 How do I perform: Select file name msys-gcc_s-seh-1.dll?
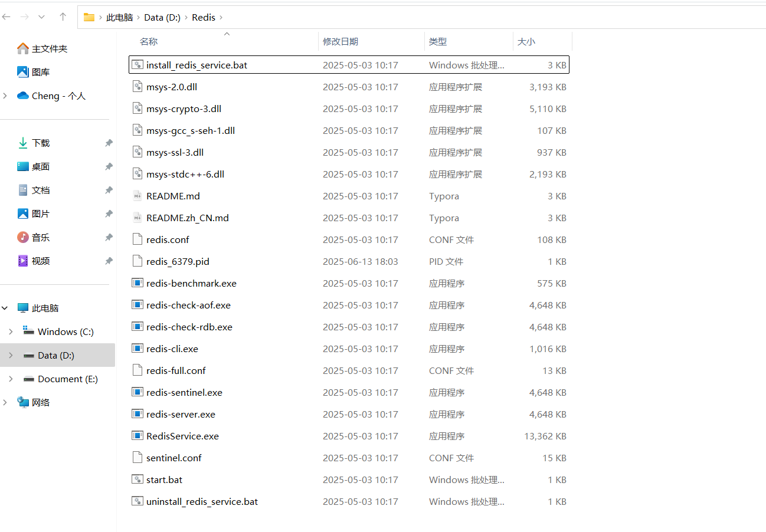191,130
